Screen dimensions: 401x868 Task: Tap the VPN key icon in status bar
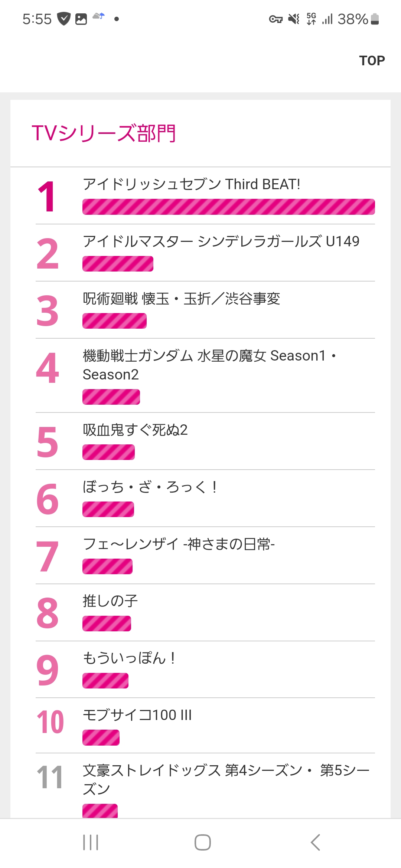(x=276, y=19)
